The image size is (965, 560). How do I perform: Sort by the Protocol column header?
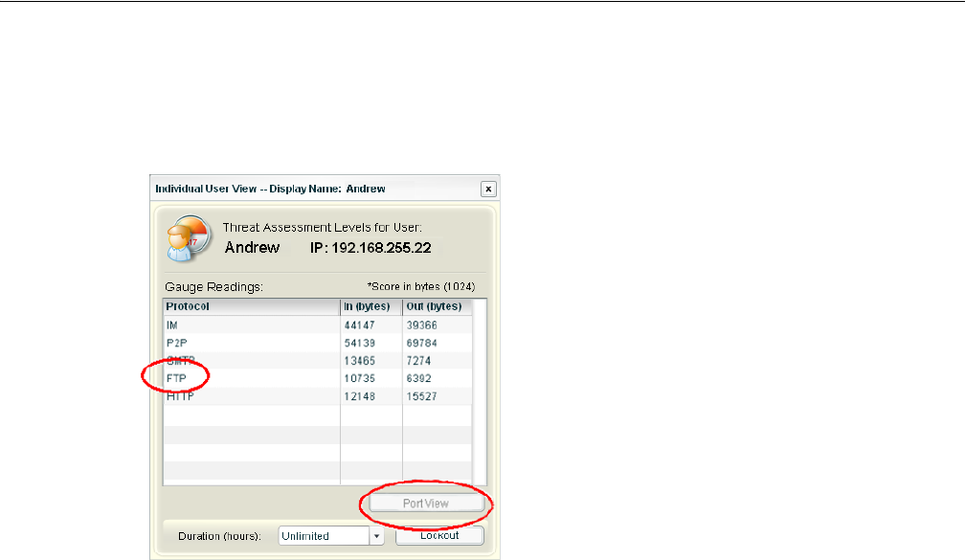(x=251, y=307)
